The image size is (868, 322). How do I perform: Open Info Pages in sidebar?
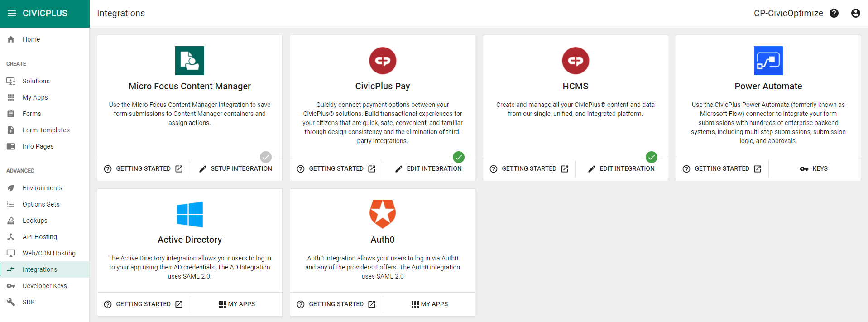coord(45,146)
